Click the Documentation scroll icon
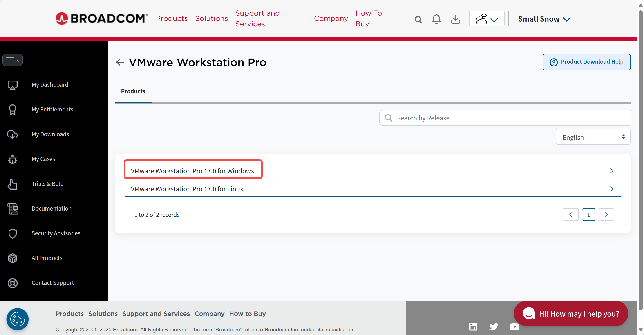 (13, 209)
